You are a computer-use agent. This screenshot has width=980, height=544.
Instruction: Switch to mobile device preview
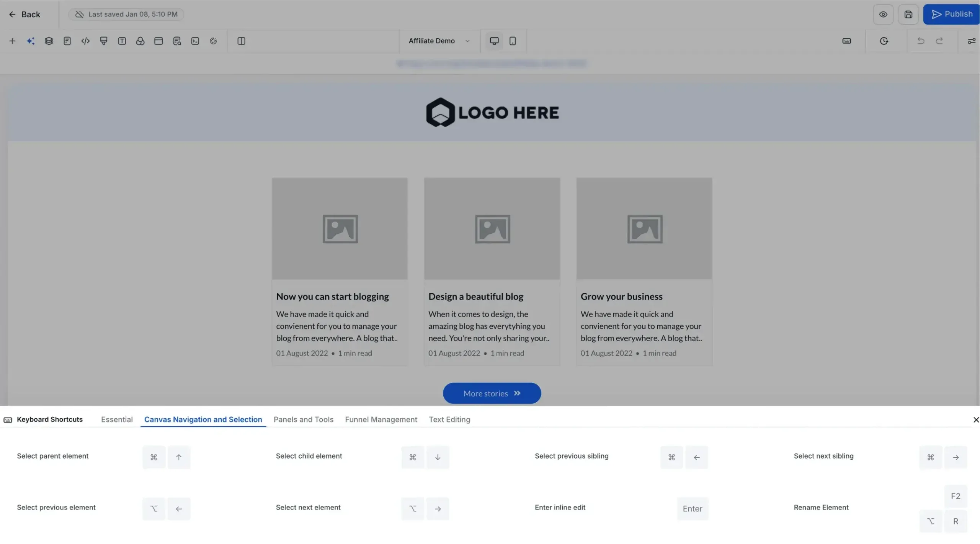click(x=512, y=41)
